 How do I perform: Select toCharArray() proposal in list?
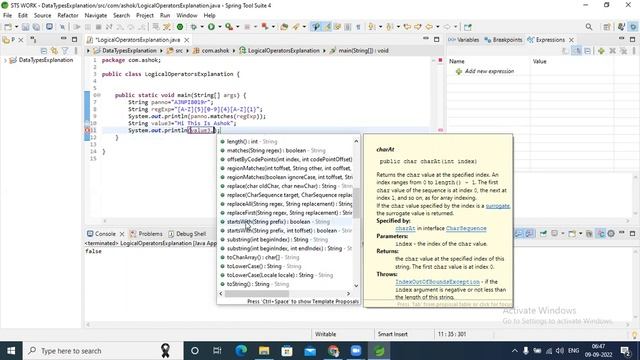click(x=285, y=258)
